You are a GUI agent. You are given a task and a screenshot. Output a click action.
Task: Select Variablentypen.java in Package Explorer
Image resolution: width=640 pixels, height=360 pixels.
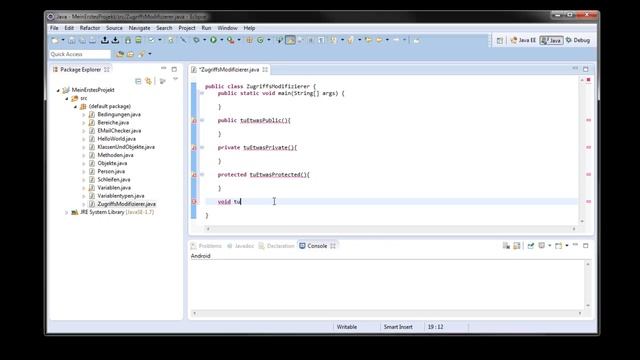121,196
